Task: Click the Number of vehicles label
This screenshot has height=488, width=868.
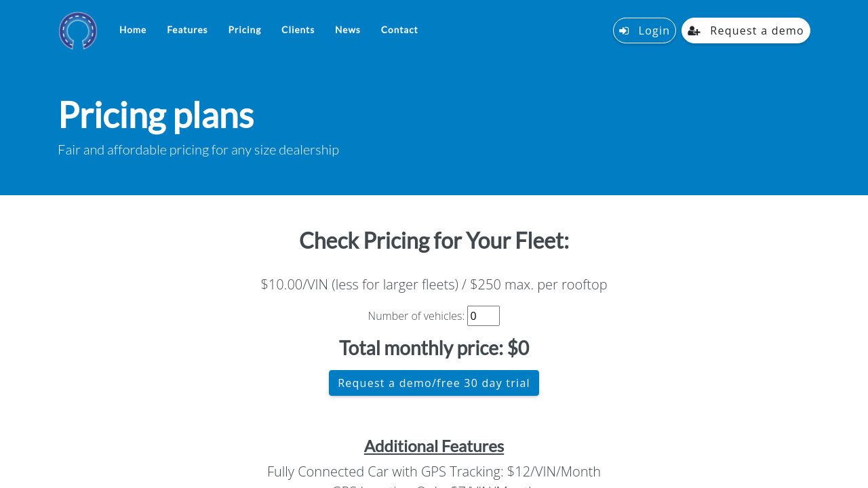Action: coord(416,316)
